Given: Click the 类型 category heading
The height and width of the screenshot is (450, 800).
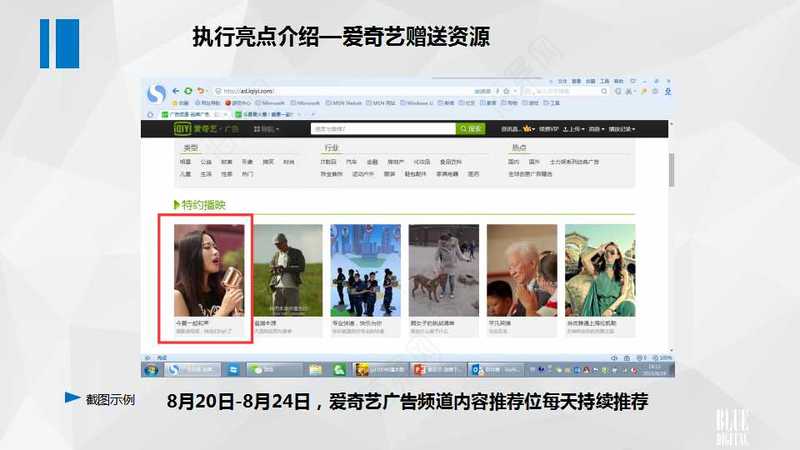Looking at the screenshot, I should point(190,147).
